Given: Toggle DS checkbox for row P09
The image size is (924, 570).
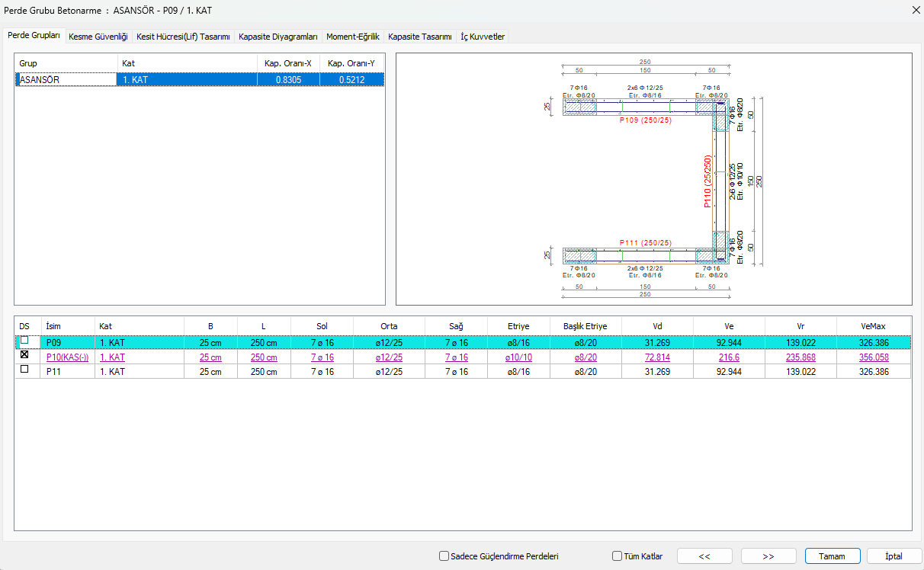Looking at the screenshot, I should (x=24, y=341).
